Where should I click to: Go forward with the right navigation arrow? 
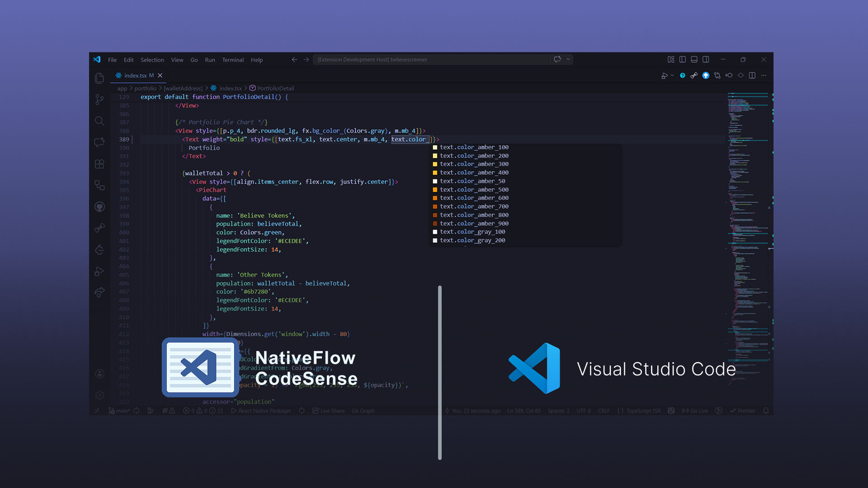(306, 60)
